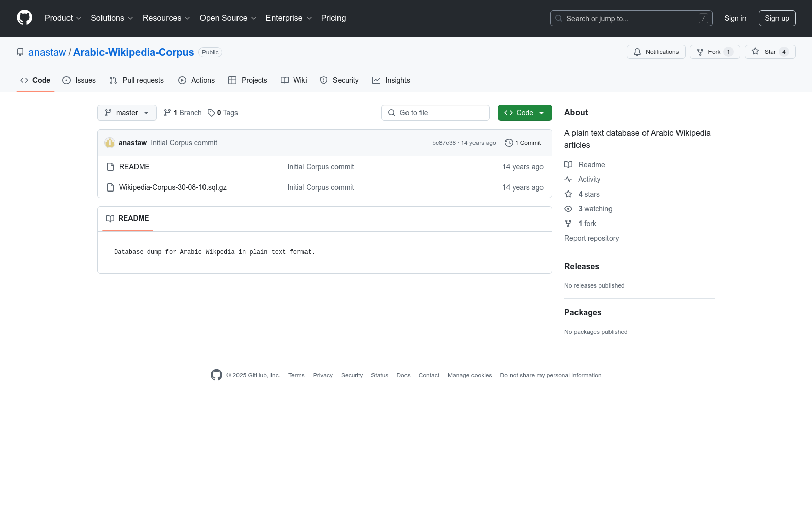Click the Sign up button
Image resolution: width=812 pixels, height=508 pixels.
click(777, 18)
